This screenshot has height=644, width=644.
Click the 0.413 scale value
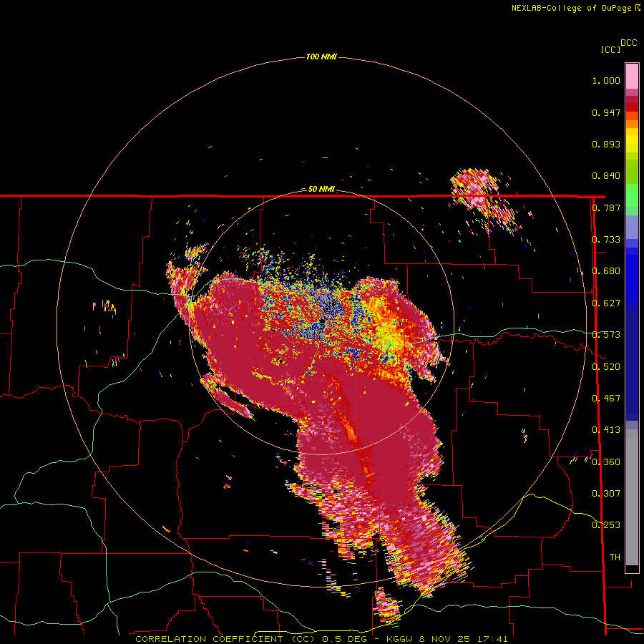[606, 430]
